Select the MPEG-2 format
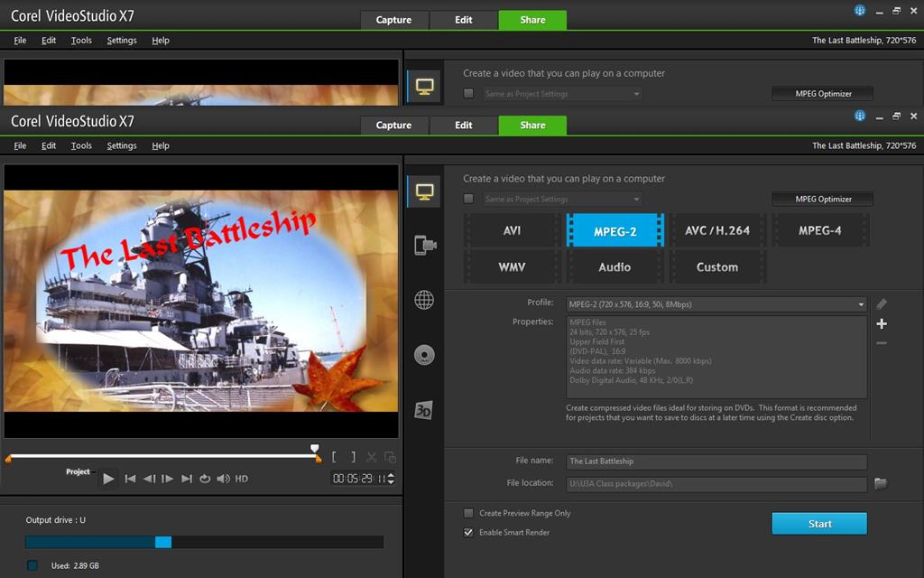Image resolution: width=924 pixels, height=578 pixels. point(614,230)
